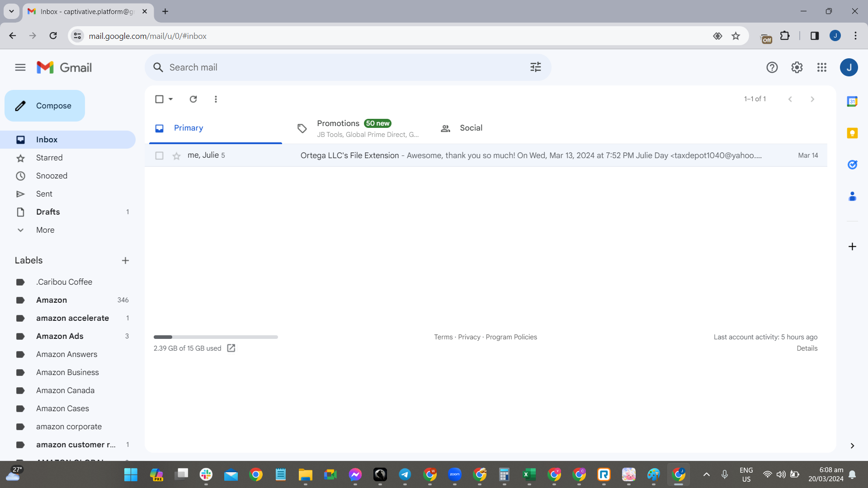Bookmark this page with the star icon

(736, 36)
